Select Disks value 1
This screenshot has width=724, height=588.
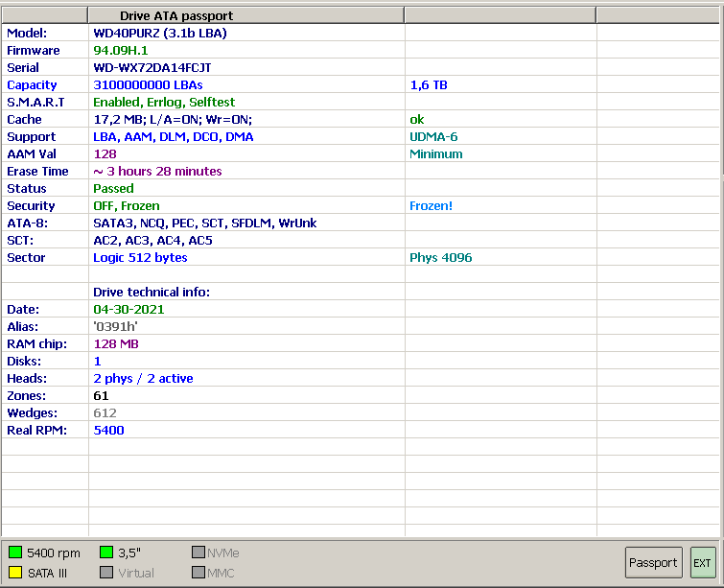tap(98, 362)
